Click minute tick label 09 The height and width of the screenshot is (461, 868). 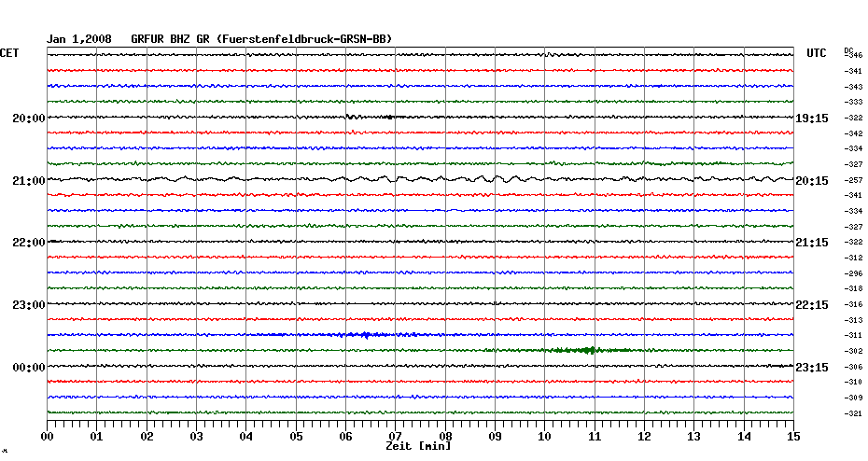click(496, 437)
